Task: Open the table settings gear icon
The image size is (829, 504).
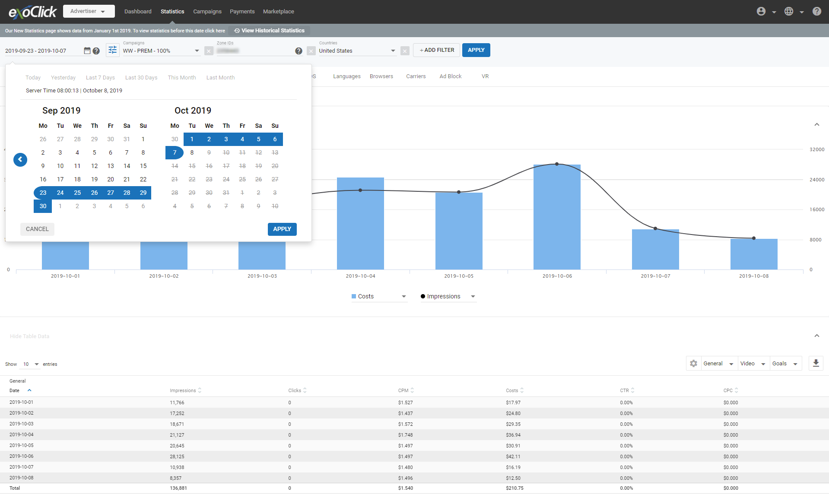Action: 693,364
